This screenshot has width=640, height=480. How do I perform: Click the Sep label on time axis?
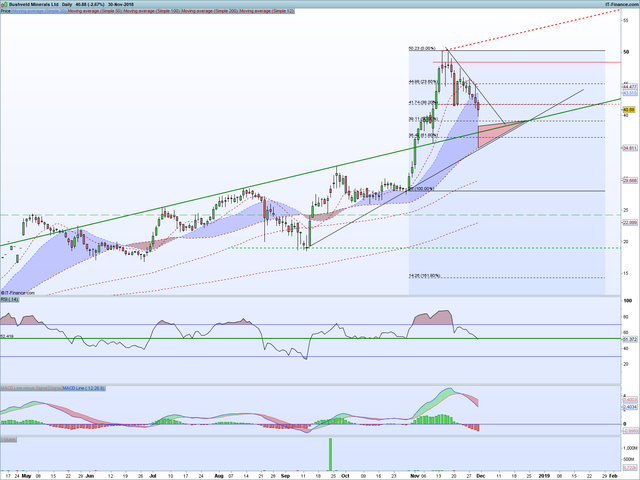285,476
